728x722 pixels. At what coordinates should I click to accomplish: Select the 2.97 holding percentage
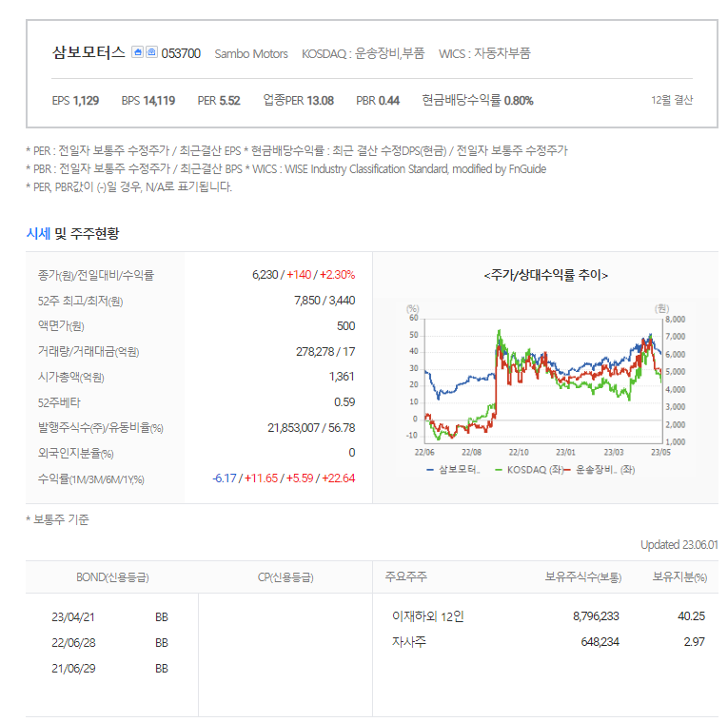point(694,642)
